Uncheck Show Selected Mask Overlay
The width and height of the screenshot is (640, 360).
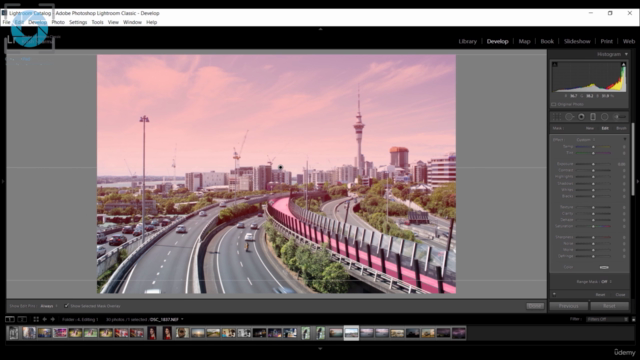(66, 306)
